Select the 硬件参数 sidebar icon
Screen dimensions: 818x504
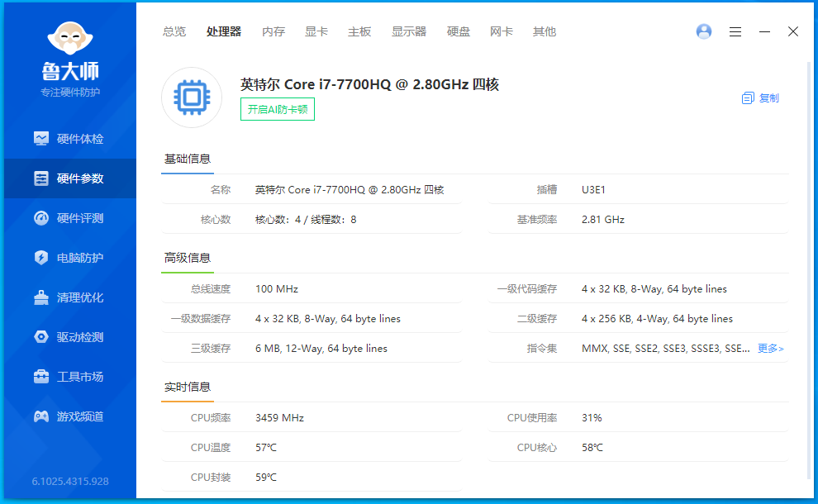pyautogui.click(x=40, y=178)
